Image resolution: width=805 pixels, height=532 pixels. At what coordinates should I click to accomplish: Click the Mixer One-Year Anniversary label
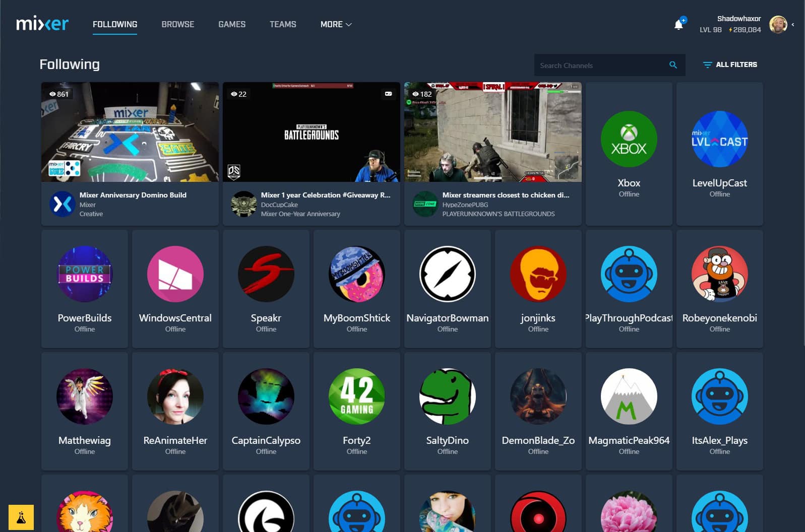pos(300,214)
